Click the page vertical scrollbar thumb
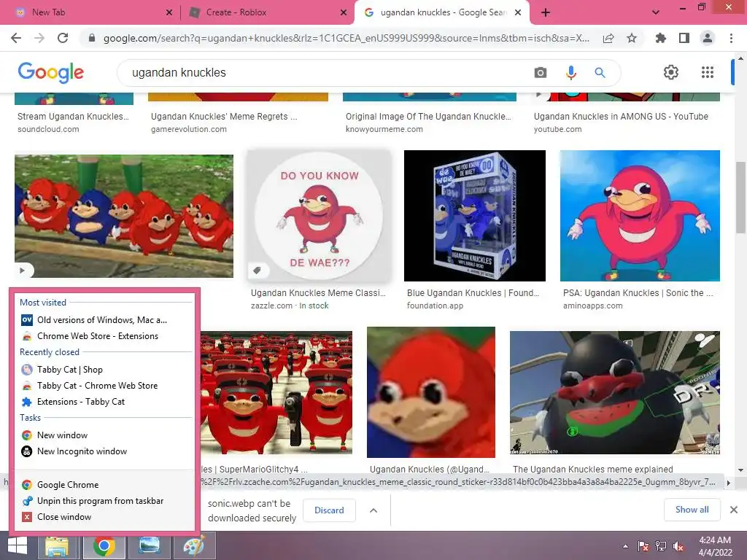This screenshot has width=747, height=560. [740, 197]
